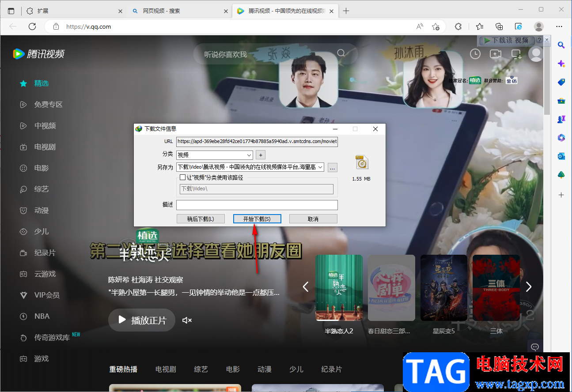Open the Outlook icon in the Edge sidebar
The height and width of the screenshot is (392, 572).
click(561, 156)
